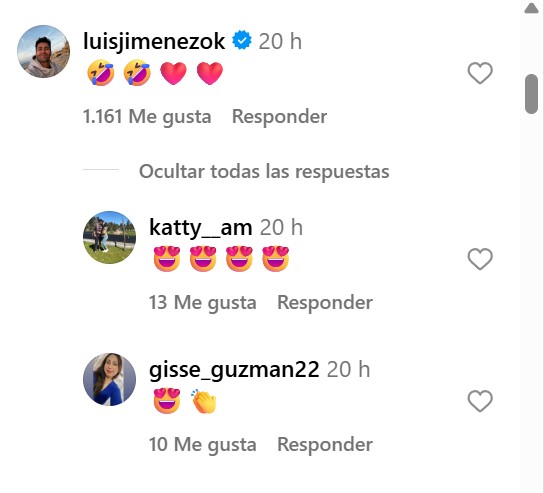Like gisse_guzman22's reply with the heart icon
The height and width of the screenshot is (493, 544).
480,401
